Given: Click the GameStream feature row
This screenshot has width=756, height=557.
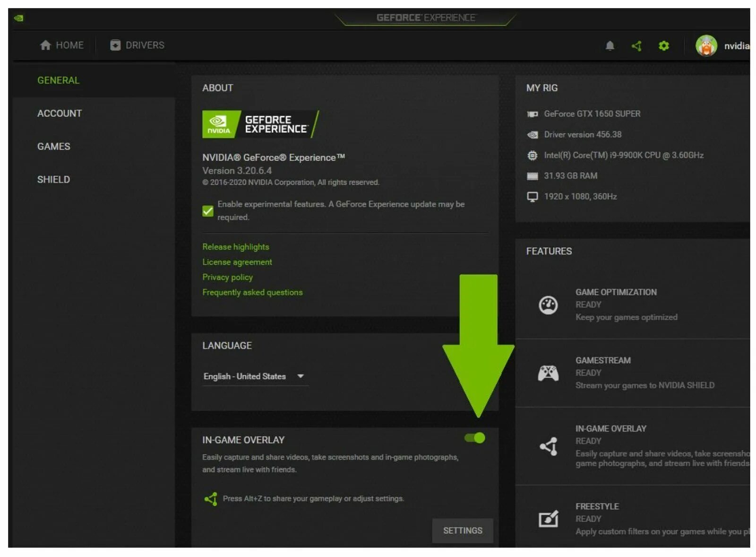Looking at the screenshot, I should point(632,373).
